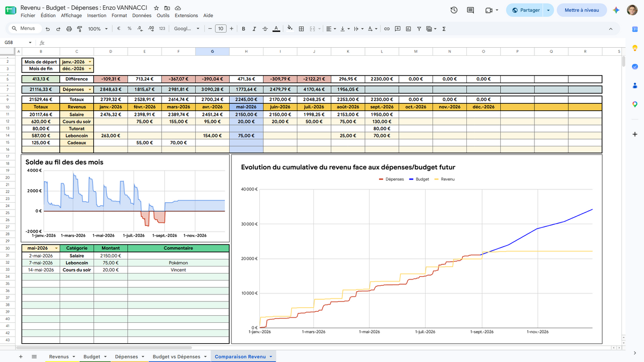
Task: Open the Données menu
Action: coord(142,16)
